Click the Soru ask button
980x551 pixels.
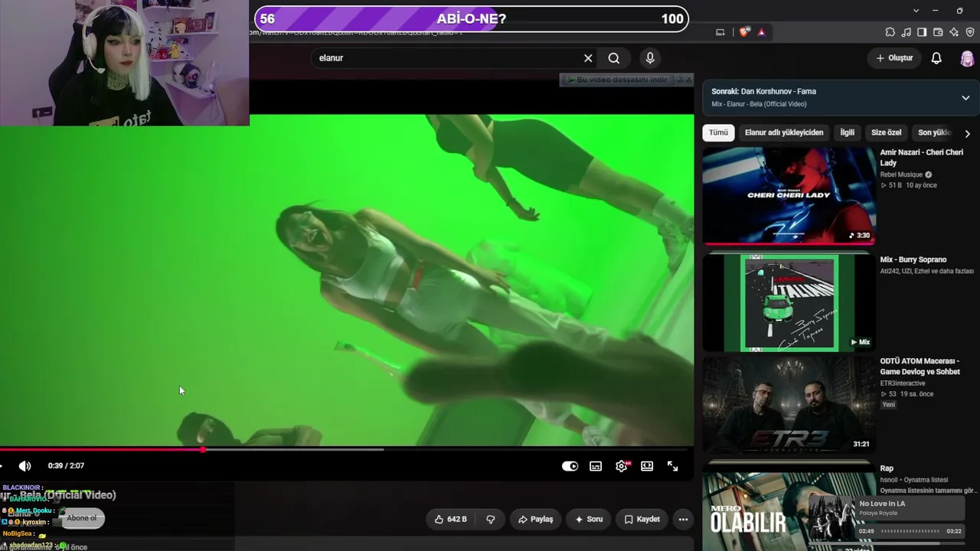pos(589,519)
